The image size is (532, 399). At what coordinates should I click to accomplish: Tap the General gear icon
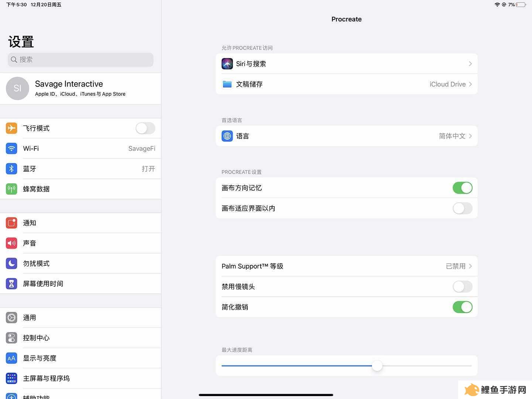tap(11, 318)
